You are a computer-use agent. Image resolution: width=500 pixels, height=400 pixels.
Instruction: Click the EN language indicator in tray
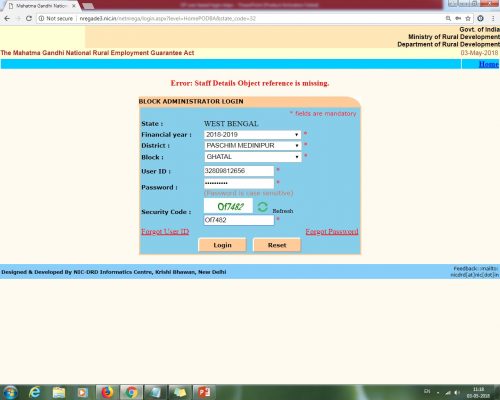[427, 391]
